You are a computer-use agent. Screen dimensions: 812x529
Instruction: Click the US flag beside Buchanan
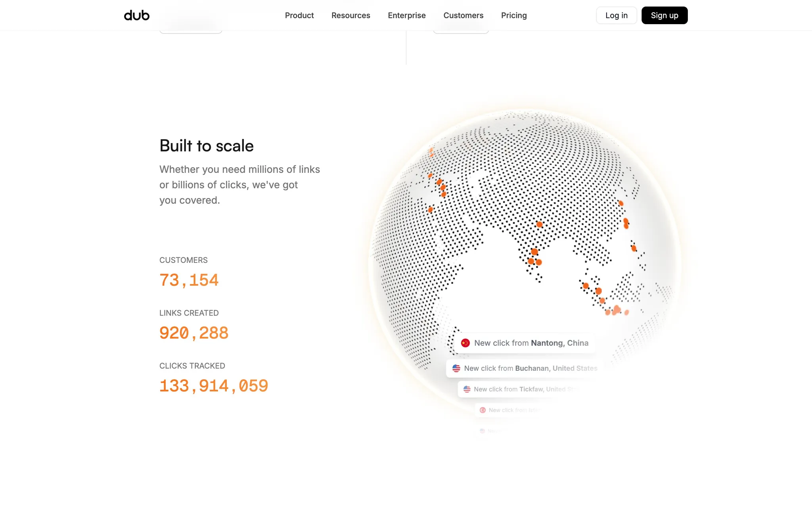456,368
